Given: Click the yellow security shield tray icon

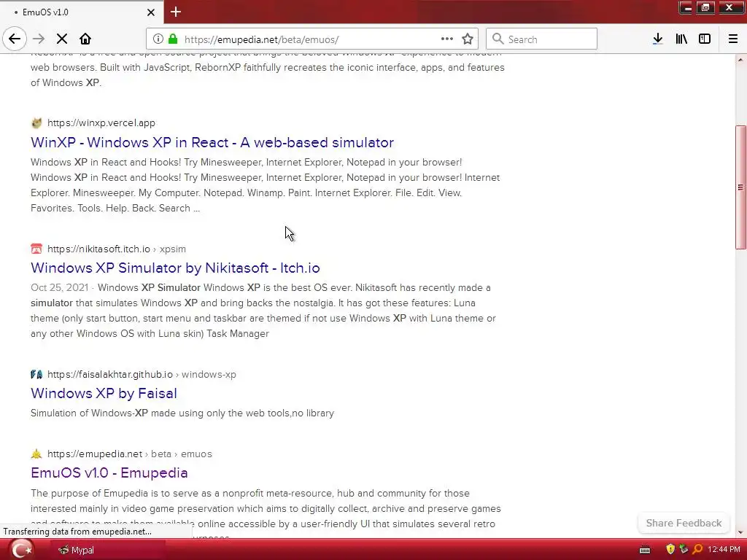Looking at the screenshot, I should pyautogui.click(x=670, y=550).
